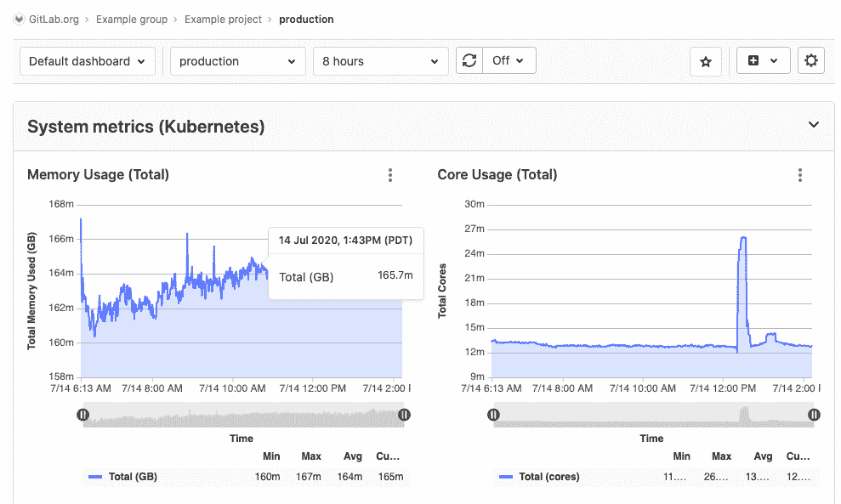The width and height of the screenshot is (841, 504).
Task: Open the Example project breadcrumb link
Action: pyautogui.click(x=223, y=19)
